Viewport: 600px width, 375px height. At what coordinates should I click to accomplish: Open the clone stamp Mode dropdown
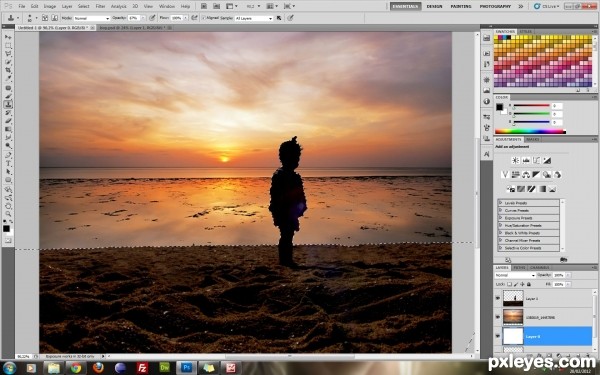click(x=91, y=18)
